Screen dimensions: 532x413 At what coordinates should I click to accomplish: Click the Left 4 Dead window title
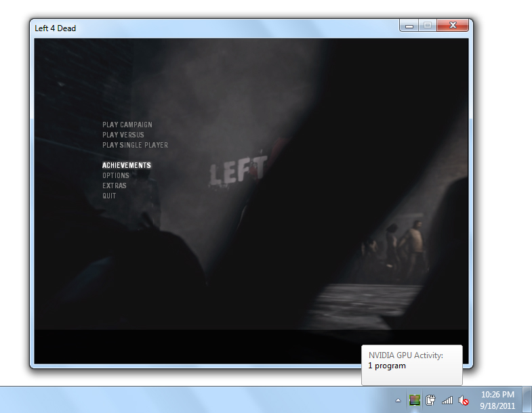56,28
